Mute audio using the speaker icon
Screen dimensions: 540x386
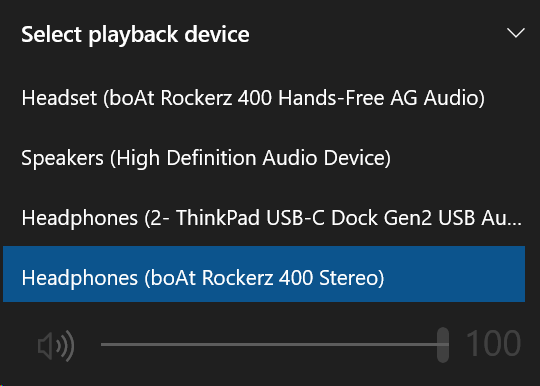pyautogui.click(x=56, y=345)
